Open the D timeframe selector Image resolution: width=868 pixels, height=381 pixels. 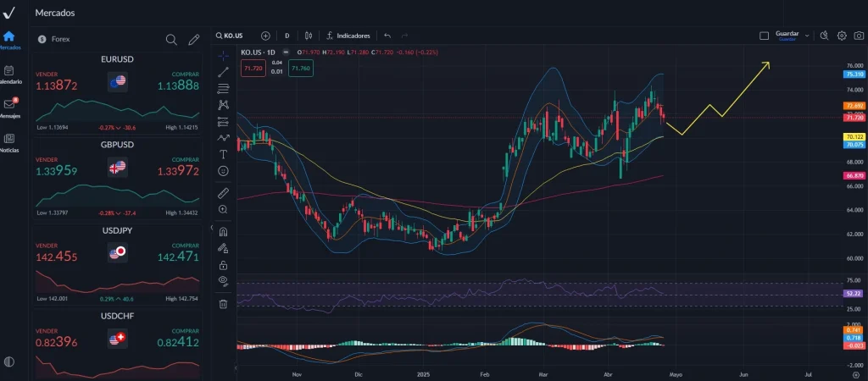287,36
